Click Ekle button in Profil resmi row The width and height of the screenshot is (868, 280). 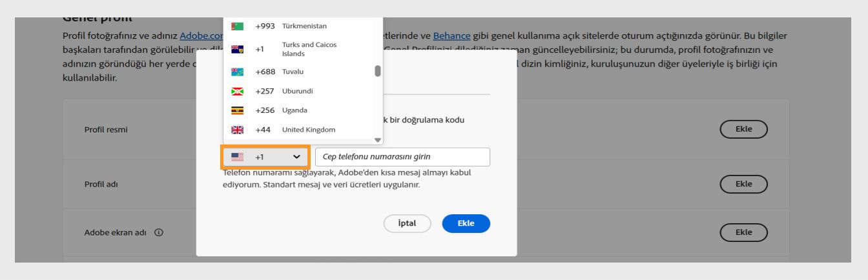tap(743, 130)
